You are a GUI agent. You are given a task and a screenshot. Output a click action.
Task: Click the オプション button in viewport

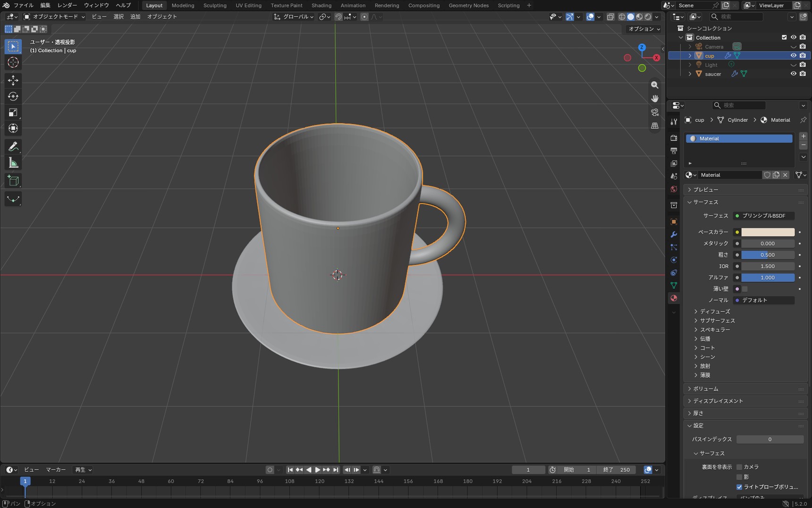(x=644, y=29)
